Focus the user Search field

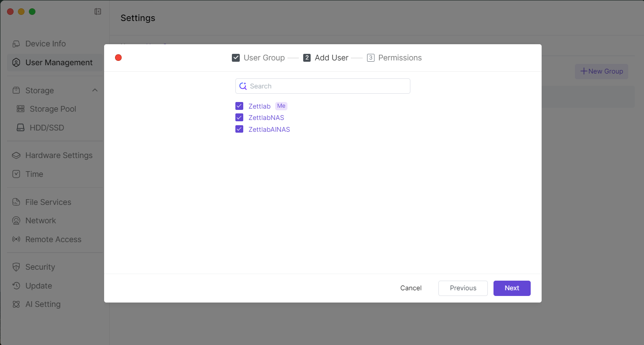coord(328,86)
